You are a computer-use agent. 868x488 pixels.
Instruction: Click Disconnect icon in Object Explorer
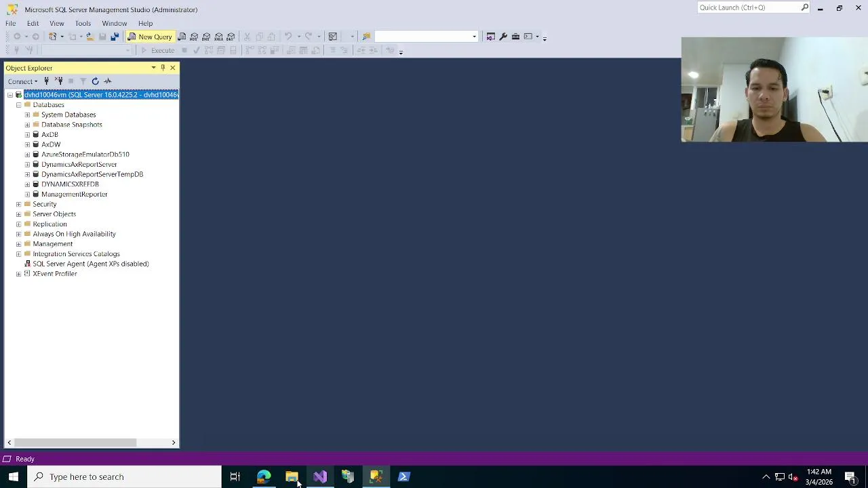pos(59,81)
